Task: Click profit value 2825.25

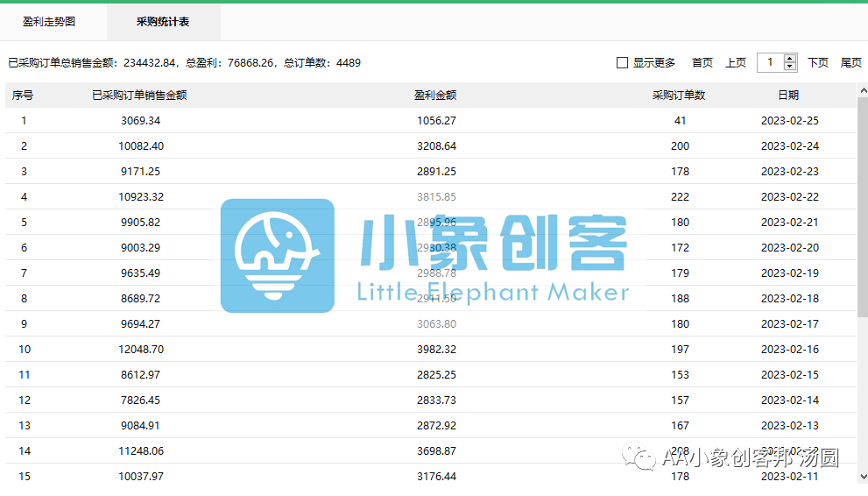Action: click(436, 375)
